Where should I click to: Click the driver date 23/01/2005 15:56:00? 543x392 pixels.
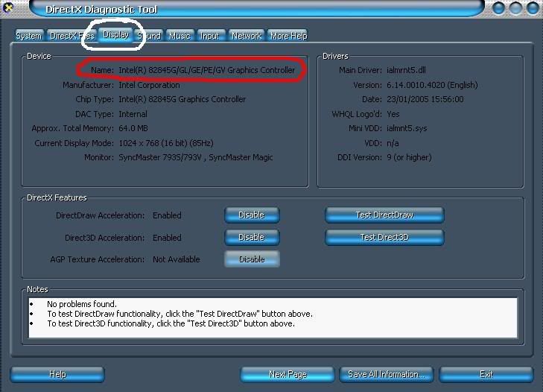point(425,99)
